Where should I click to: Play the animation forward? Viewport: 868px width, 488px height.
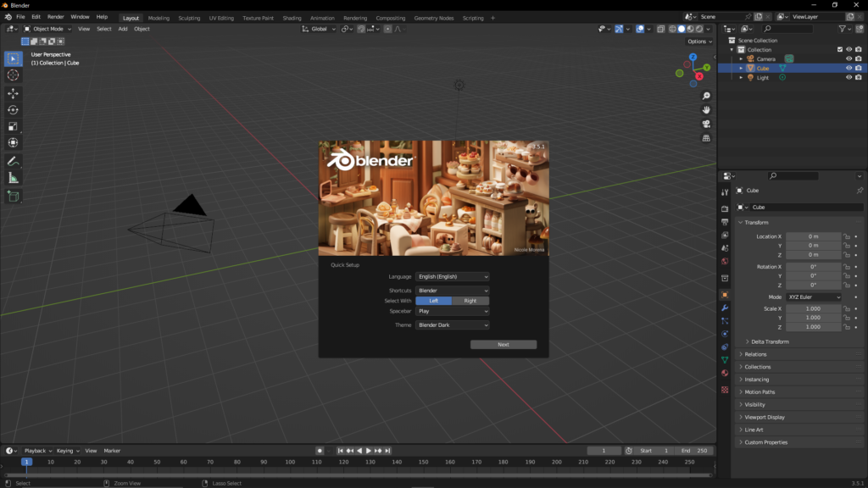(369, 451)
